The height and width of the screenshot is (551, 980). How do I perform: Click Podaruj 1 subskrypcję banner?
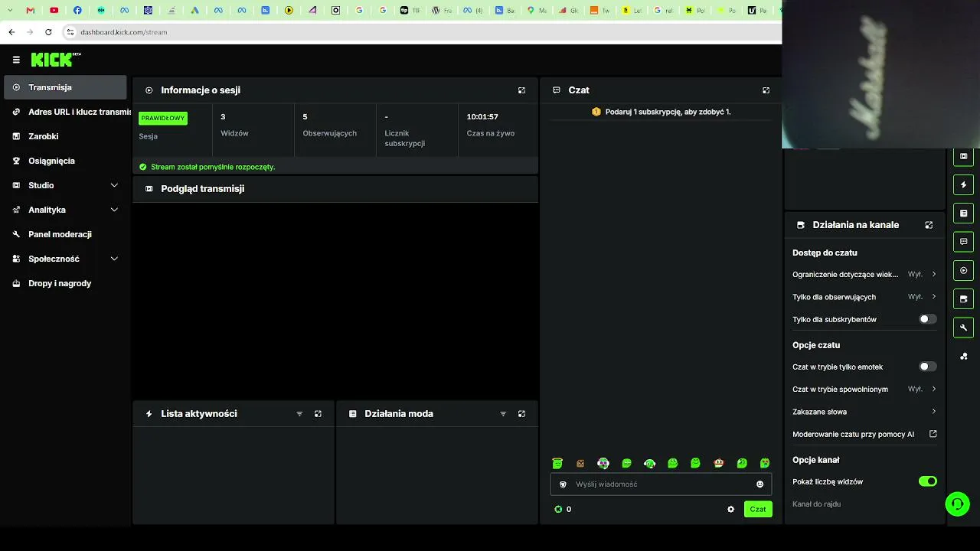click(661, 112)
